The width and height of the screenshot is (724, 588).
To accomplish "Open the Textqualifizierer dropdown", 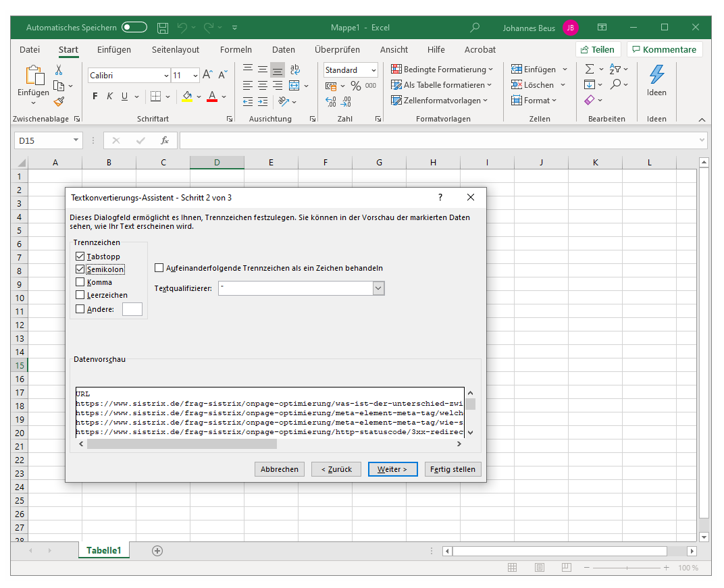I will (378, 288).
